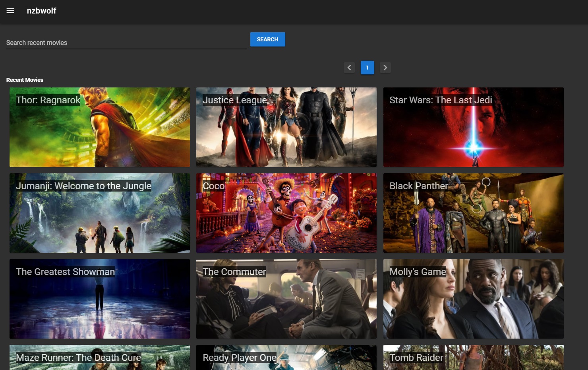Click the SEARCH button

coord(267,39)
